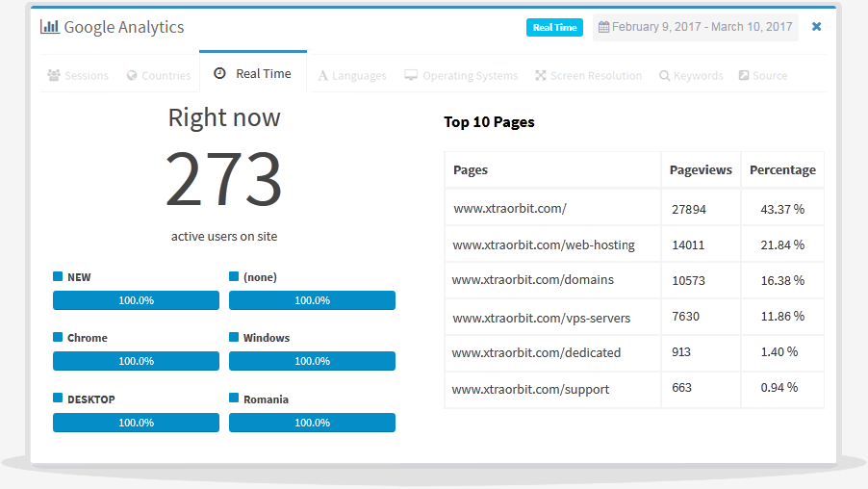This screenshot has width=868, height=489.
Task: Select the Real Time tab
Action: coord(252,73)
